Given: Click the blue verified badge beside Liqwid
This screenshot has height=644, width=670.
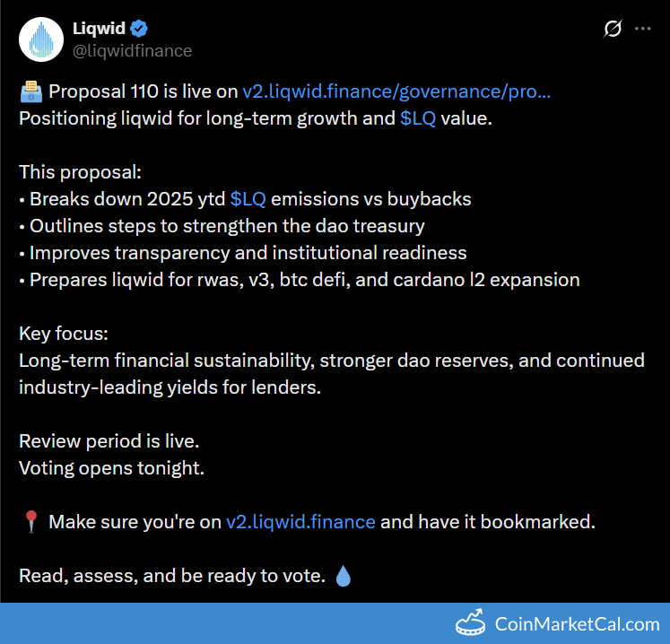Looking at the screenshot, I should (x=139, y=29).
